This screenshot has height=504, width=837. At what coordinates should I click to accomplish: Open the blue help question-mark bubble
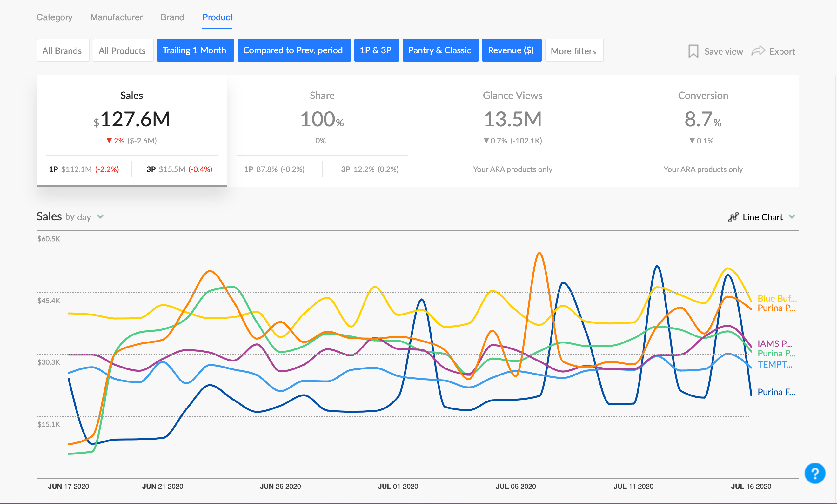[x=814, y=473]
